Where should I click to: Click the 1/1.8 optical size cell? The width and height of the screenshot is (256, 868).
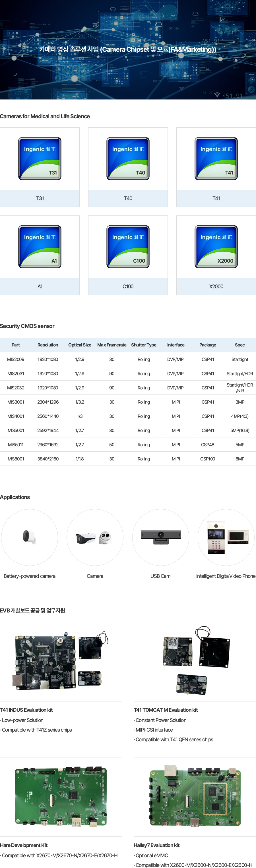click(80, 459)
